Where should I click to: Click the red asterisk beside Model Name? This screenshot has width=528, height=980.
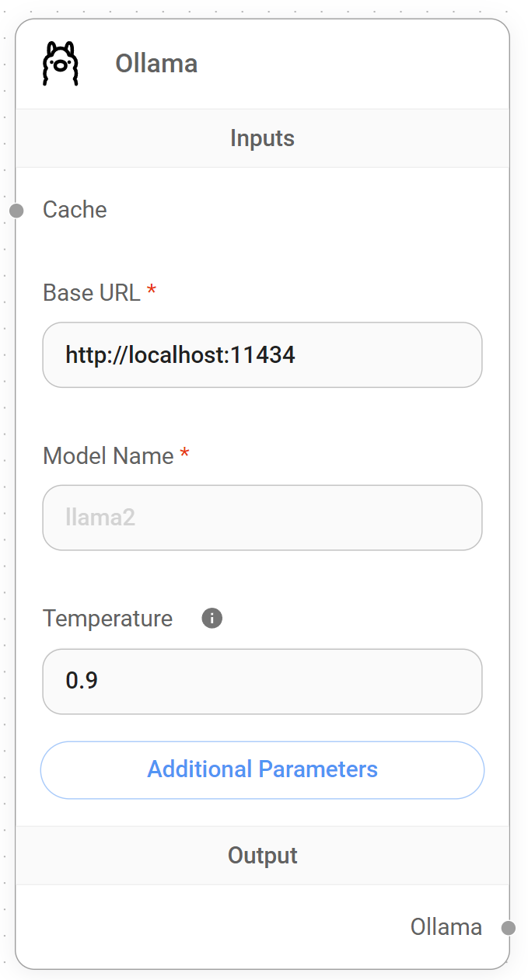(x=184, y=455)
